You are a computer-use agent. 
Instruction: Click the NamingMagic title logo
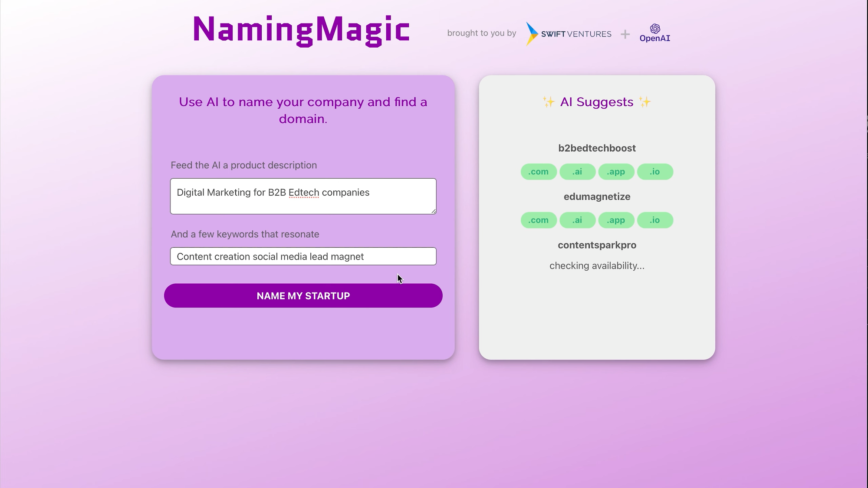[301, 30]
